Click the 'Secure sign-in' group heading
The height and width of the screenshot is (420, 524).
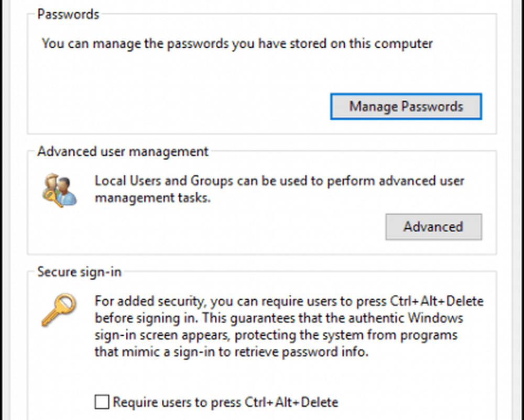(79, 272)
